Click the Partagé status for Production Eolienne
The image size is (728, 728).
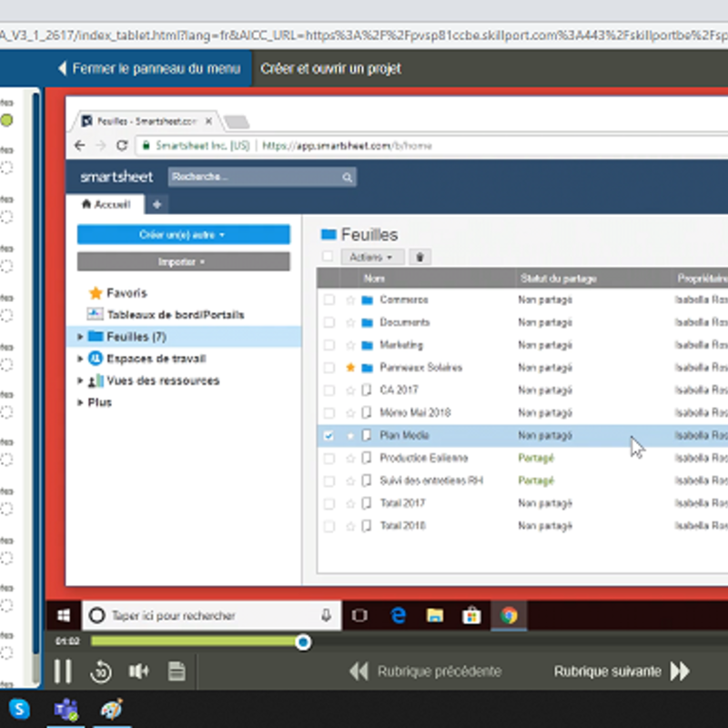point(536,459)
